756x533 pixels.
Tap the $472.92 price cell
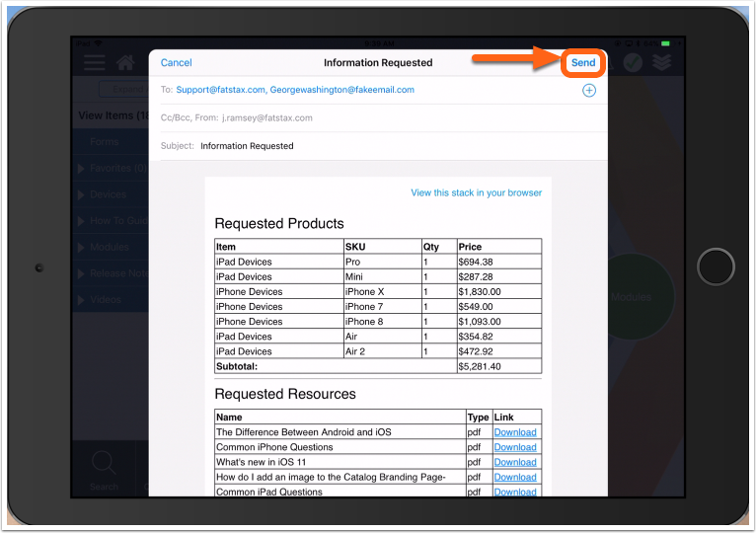pos(499,351)
